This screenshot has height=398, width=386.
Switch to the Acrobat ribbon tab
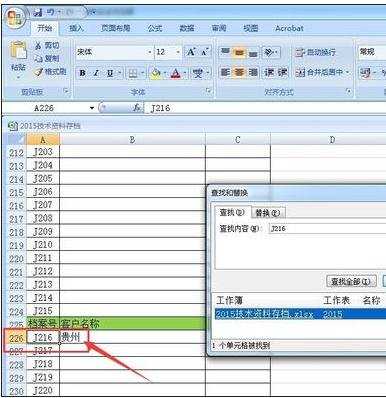coord(289,28)
